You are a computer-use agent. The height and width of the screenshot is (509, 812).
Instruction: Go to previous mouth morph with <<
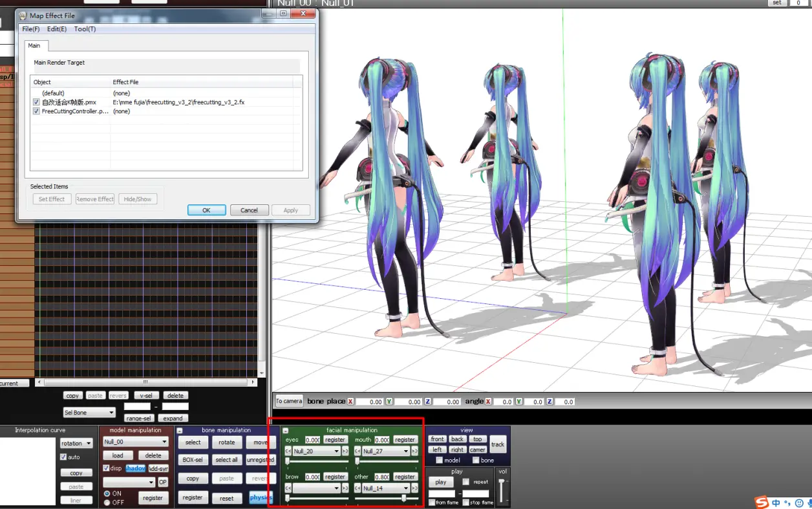(x=358, y=451)
